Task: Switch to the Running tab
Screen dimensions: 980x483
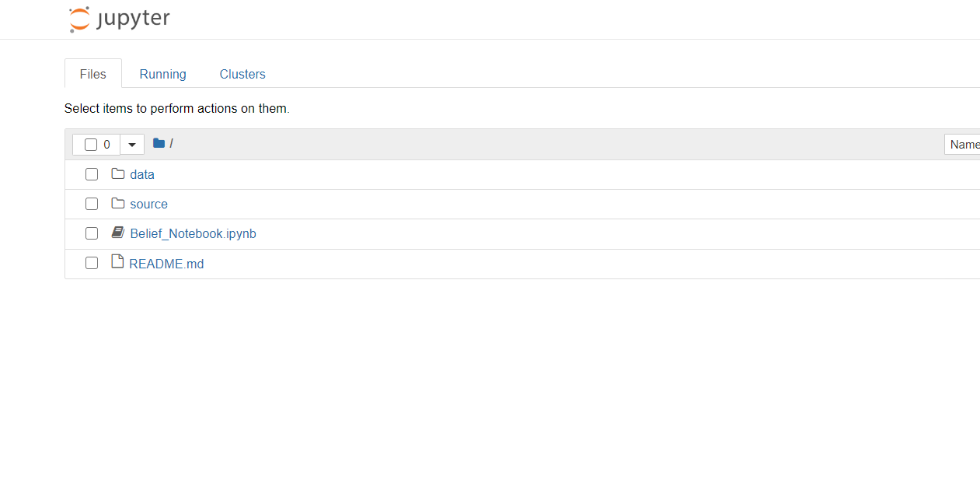Action: point(162,73)
